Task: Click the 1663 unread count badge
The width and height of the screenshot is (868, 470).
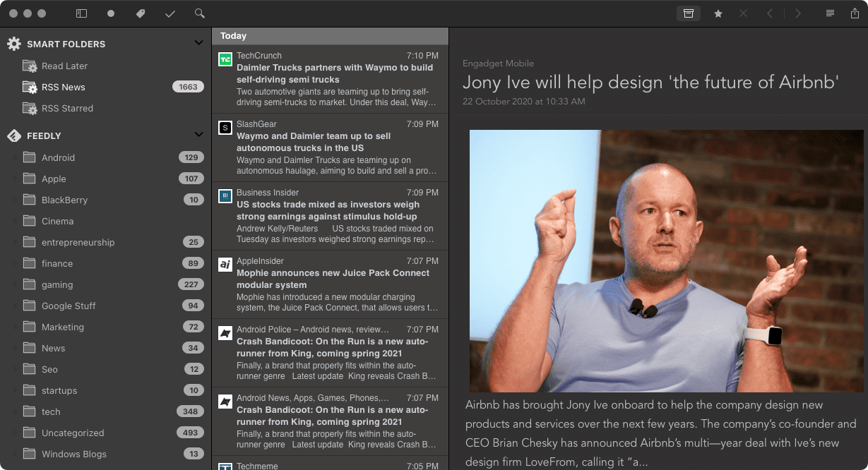Action: (188, 87)
